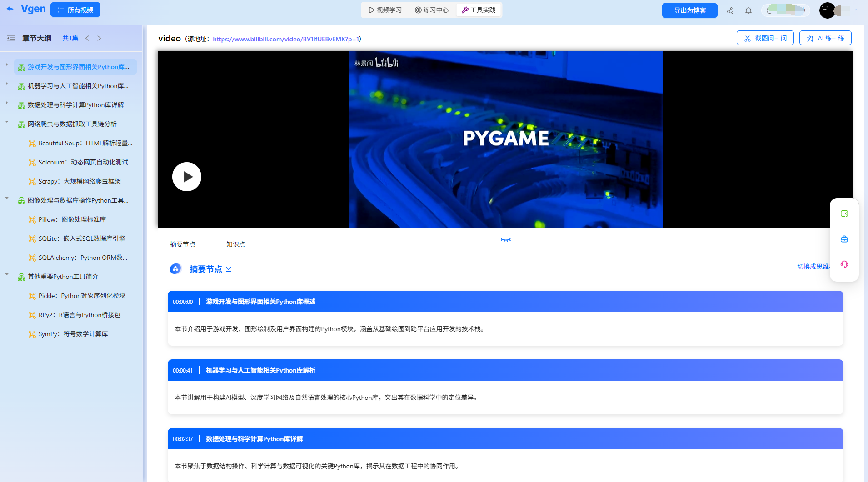Click node icon beside Pillow entry
Image resolution: width=868 pixels, height=482 pixels.
(32, 220)
